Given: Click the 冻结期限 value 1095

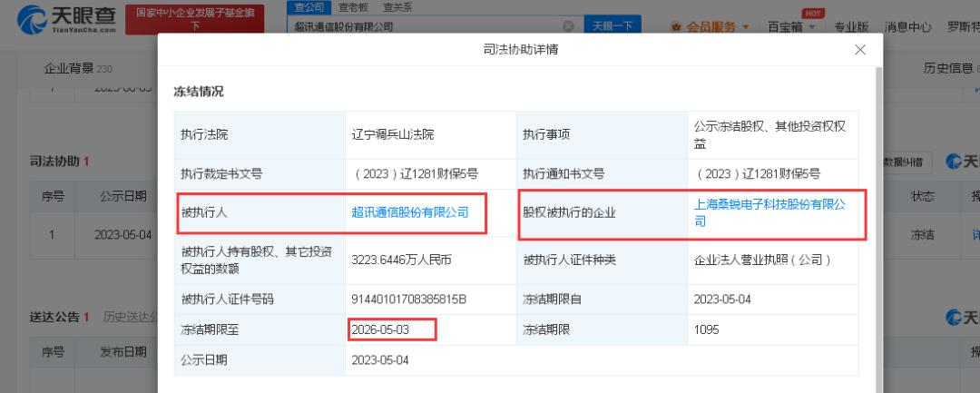Looking at the screenshot, I should click(x=706, y=329).
